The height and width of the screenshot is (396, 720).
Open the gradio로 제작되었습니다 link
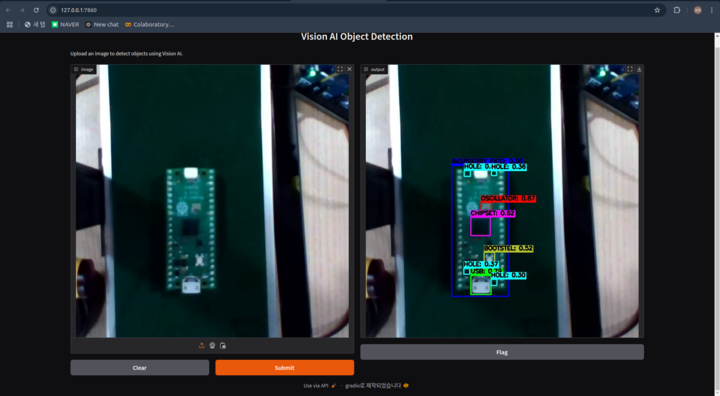coord(377,385)
